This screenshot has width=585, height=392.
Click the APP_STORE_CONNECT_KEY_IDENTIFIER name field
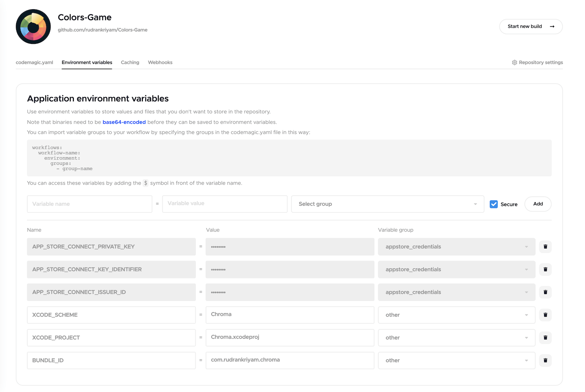(111, 269)
